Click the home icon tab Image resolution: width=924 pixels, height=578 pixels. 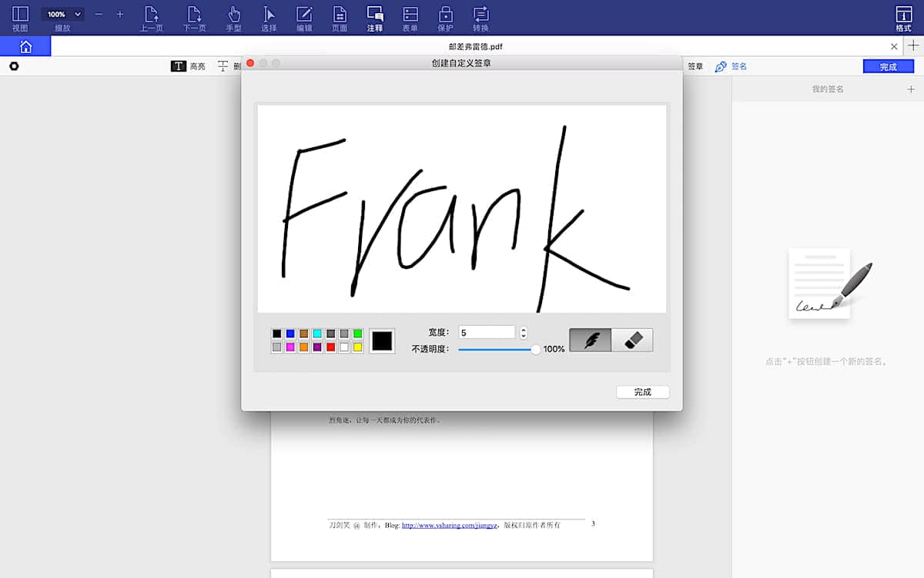pyautogui.click(x=25, y=46)
